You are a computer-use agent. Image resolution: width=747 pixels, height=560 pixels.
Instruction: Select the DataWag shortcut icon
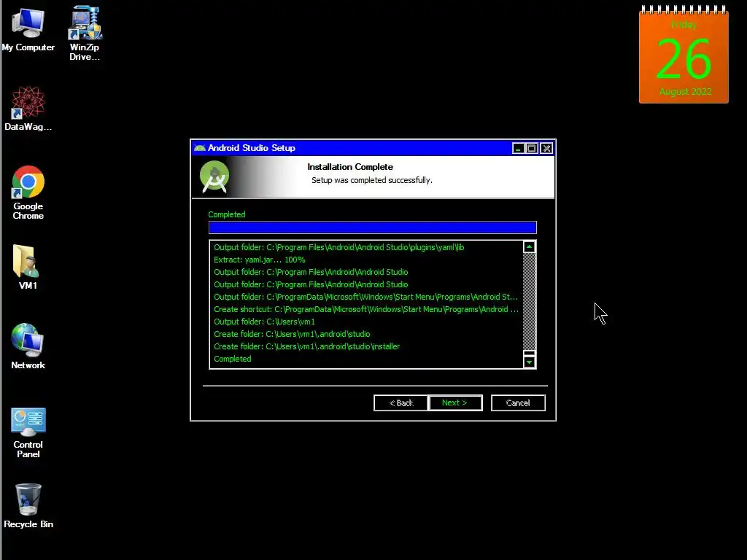click(x=28, y=109)
